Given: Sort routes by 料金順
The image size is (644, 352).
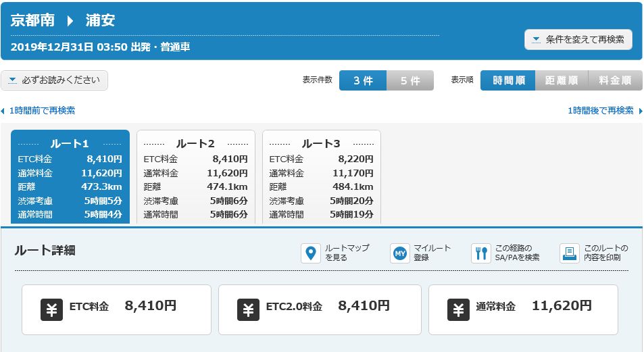Looking at the screenshot, I should coord(615,80).
